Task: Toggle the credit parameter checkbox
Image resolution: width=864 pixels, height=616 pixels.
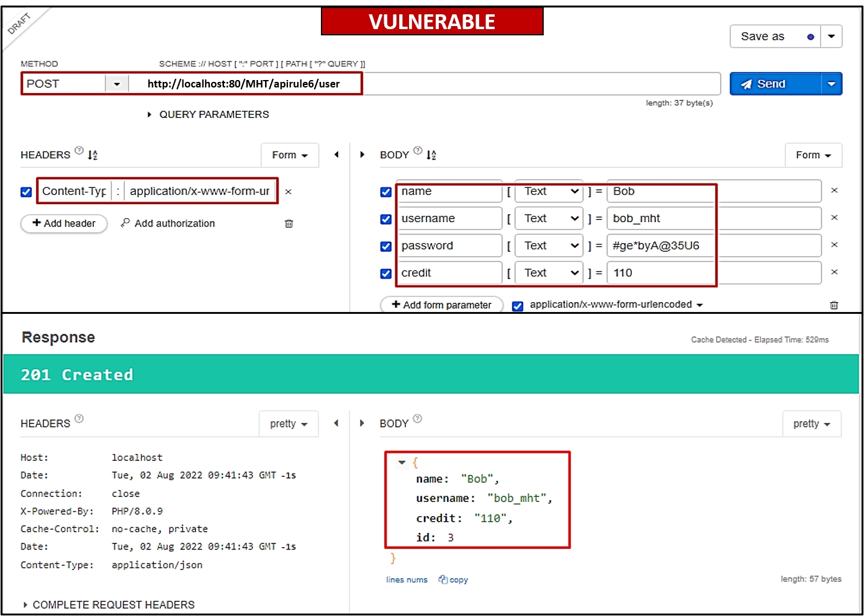Action: coord(385,274)
